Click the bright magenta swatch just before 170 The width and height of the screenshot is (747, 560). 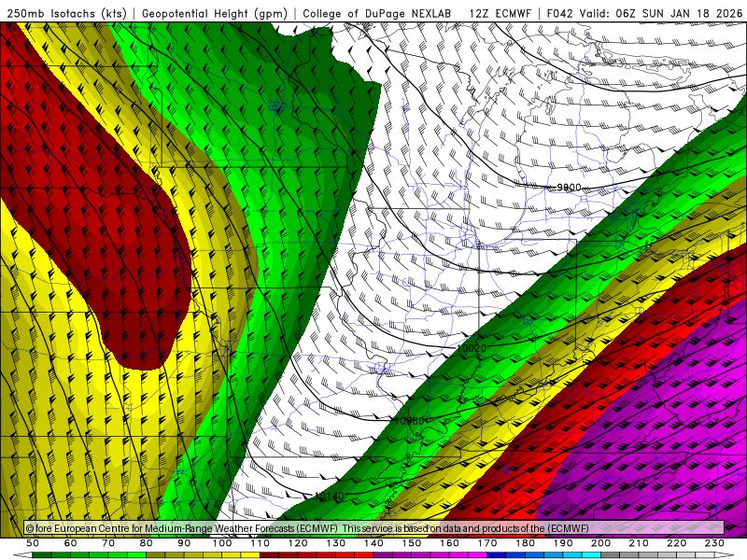coord(477,555)
